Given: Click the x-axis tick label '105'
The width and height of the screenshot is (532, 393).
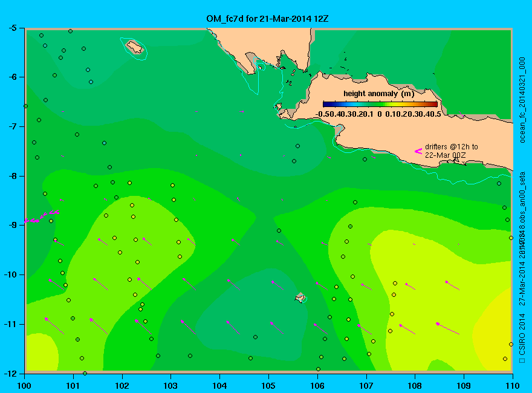Looking at the screenshot, I should pyautogui.click(x=268, y=386).
